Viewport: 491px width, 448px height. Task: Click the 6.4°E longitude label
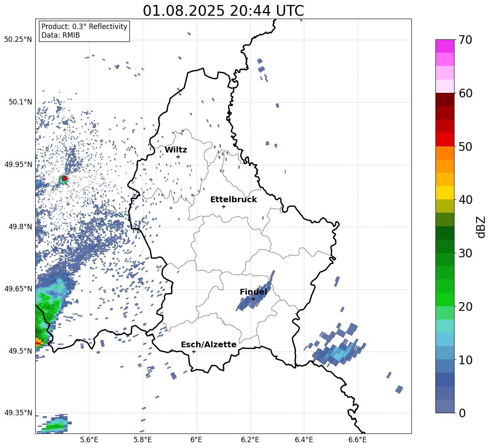coord(304,440)
